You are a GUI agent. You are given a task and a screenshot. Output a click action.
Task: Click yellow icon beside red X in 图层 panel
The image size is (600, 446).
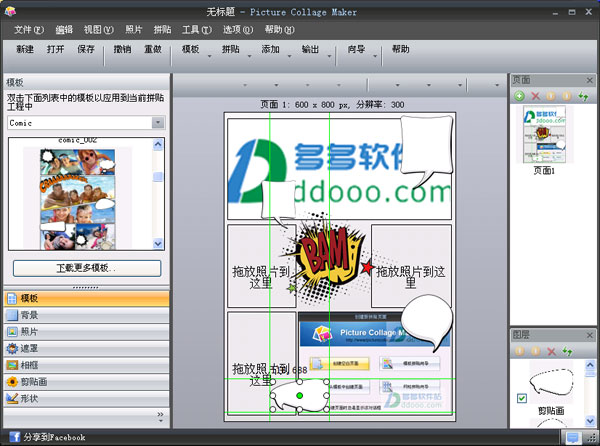[535, 351]
